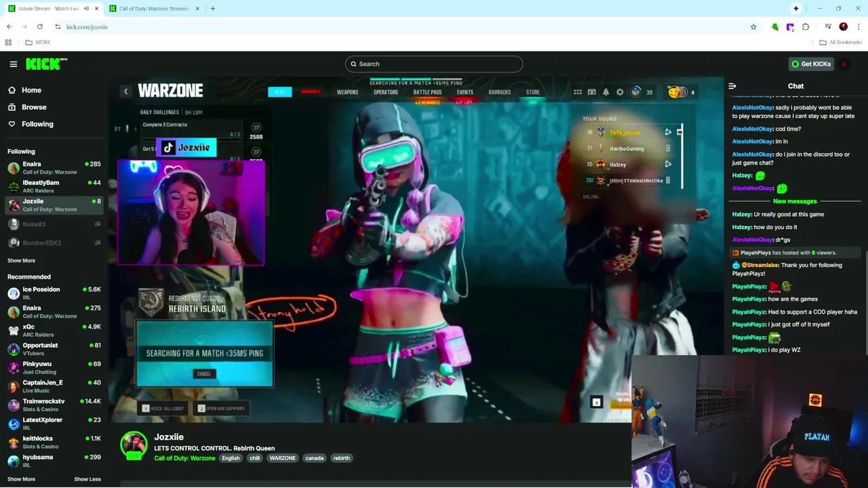Bookmark this page with the star icon
This screenshot has height=488, width=868.
pyautogui.click(x=753, y=26)
